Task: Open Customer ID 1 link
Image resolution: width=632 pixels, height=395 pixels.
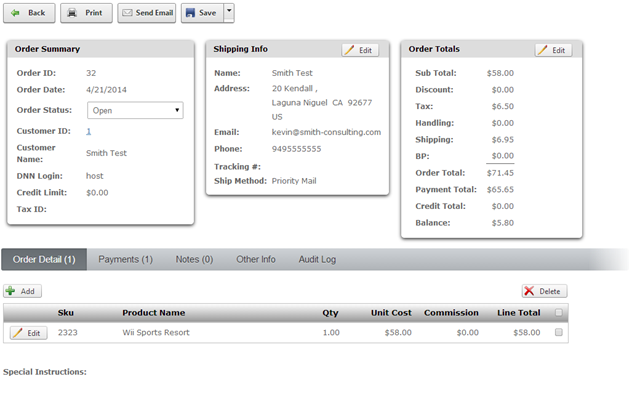Action: 89,131
